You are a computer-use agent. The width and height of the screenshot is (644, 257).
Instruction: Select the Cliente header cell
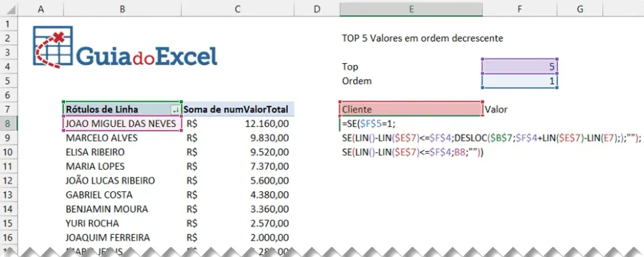tap(411, 109)
